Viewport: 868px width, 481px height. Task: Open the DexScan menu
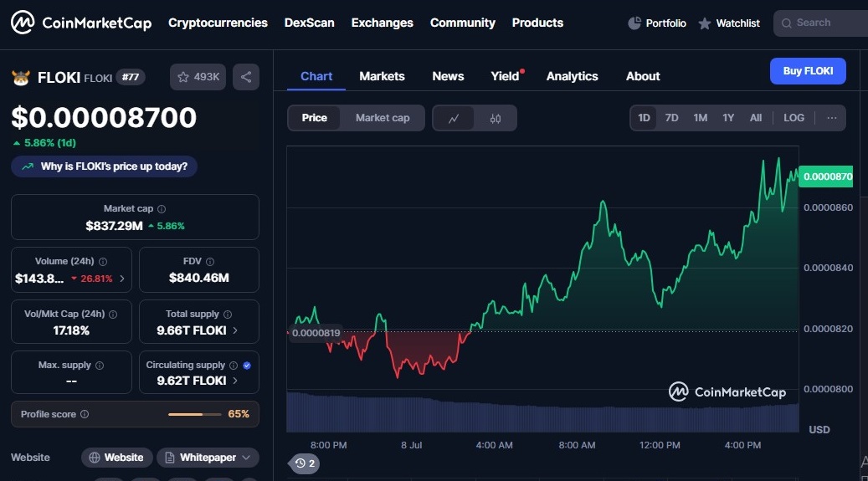309,23
